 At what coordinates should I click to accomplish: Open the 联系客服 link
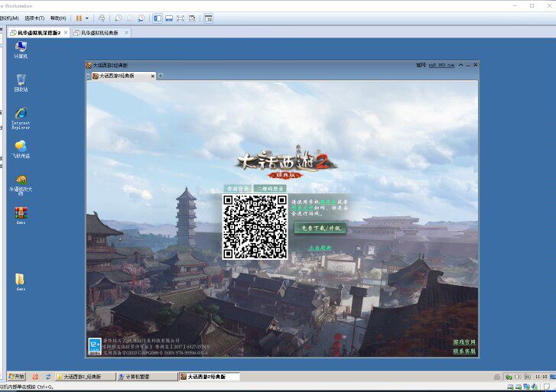click(x=463, y=352)
